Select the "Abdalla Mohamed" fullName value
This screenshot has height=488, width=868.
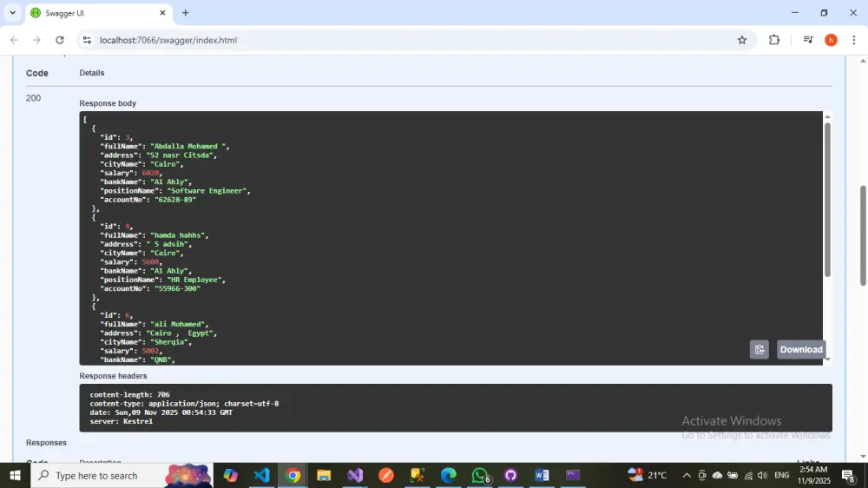click(x=188, y=146)
